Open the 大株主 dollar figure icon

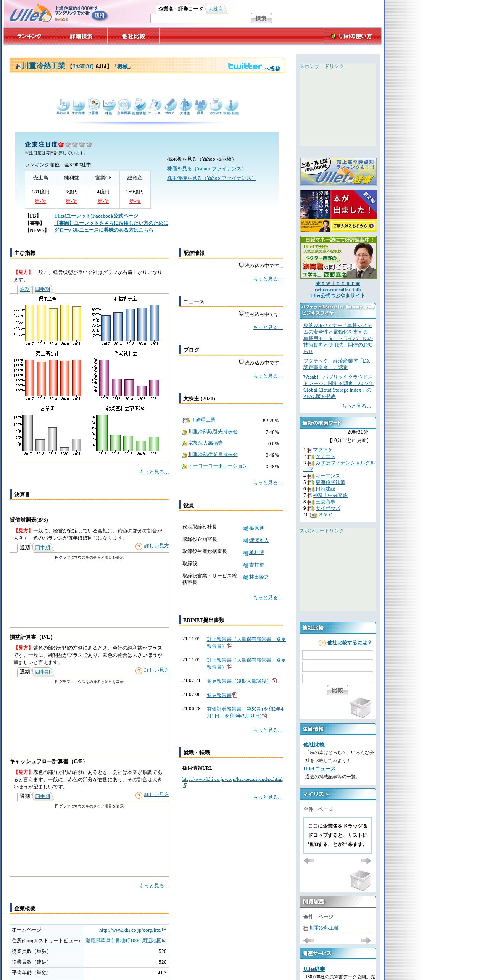pyautogui.click(x=185, y=106)
